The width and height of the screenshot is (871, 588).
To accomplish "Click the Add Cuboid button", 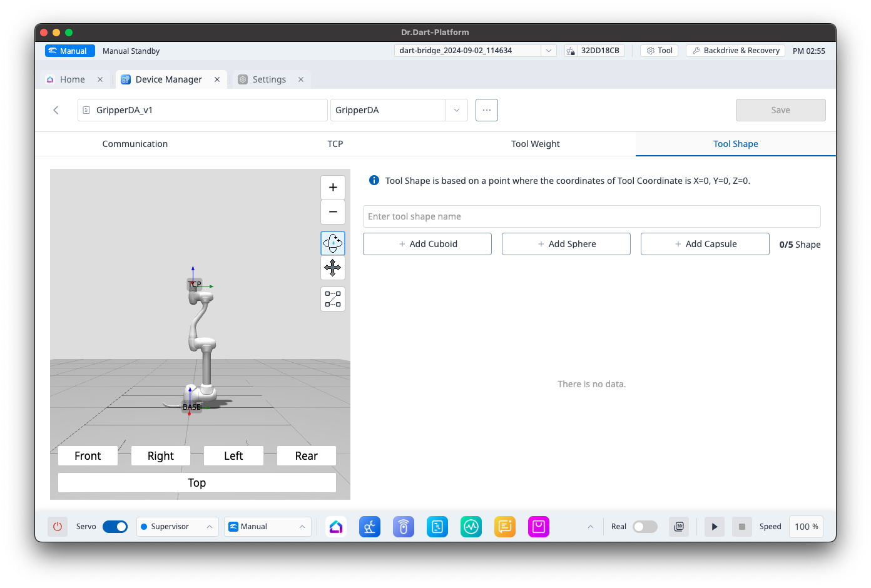I will tap(427, 244).
